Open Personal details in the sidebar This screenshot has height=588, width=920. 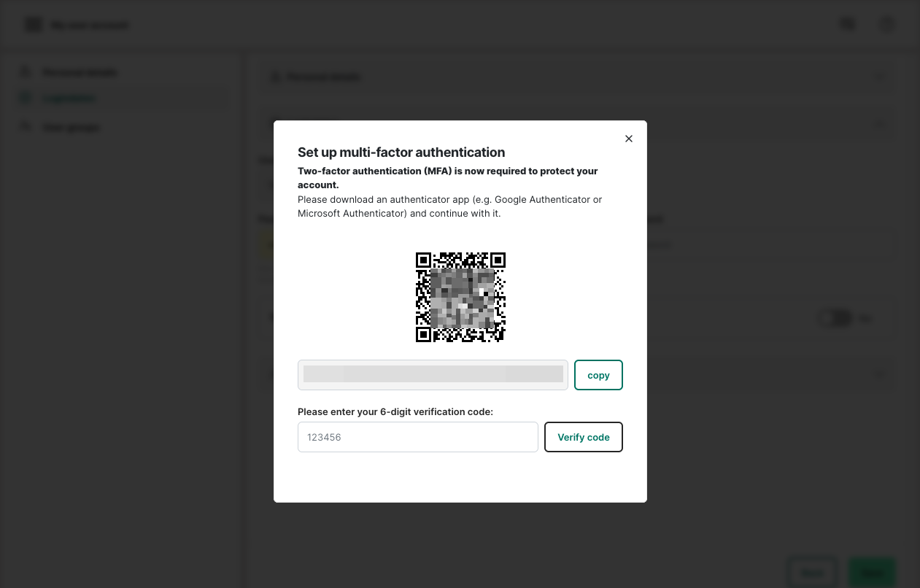click(x=80, y=72)
